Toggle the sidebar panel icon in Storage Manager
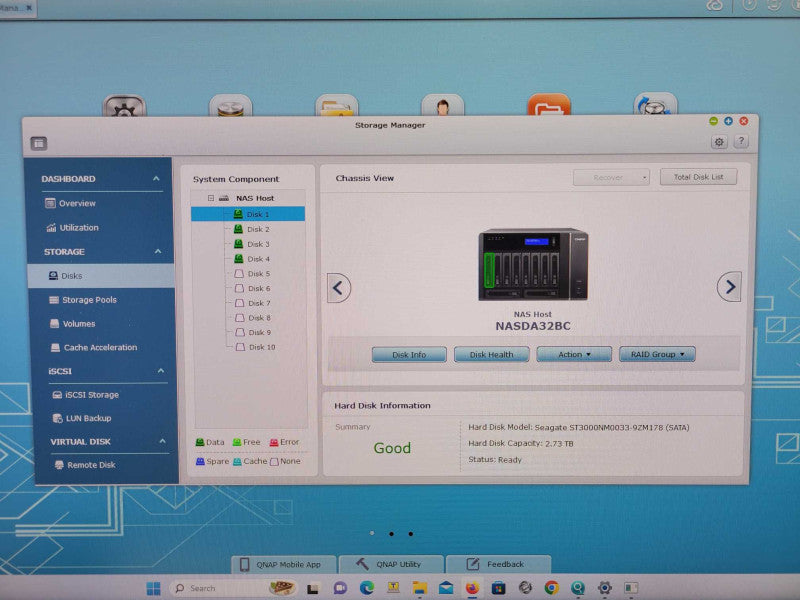800x600 pixels. click(39, 143)
